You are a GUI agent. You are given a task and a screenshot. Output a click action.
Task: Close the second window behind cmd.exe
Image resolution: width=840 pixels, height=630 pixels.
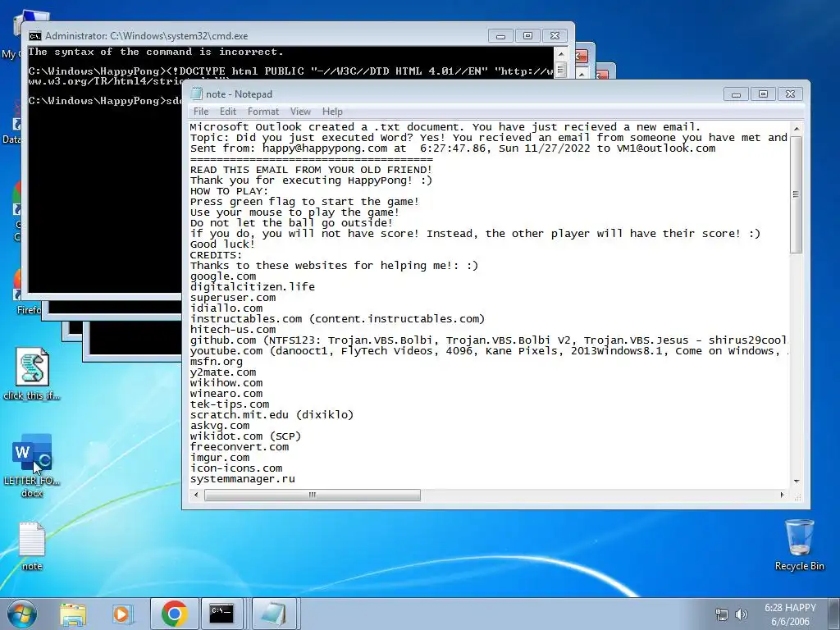click(582, 56)
